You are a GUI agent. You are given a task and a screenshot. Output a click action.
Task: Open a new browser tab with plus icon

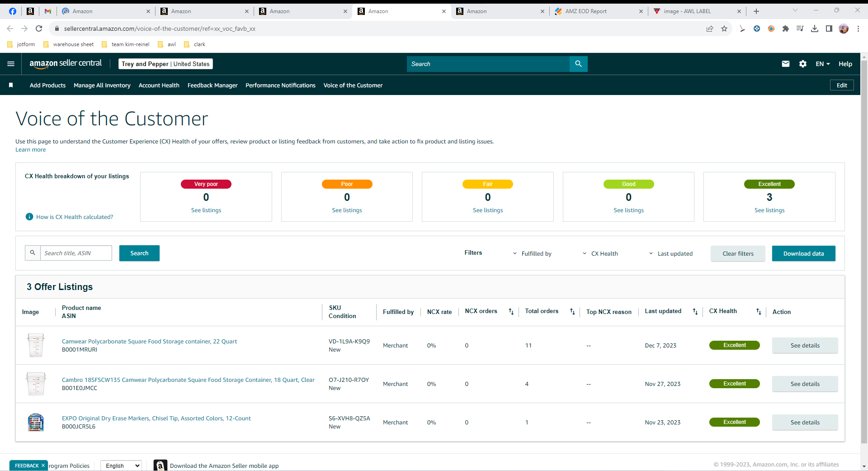pyautogui.click(x=756, y=11)
